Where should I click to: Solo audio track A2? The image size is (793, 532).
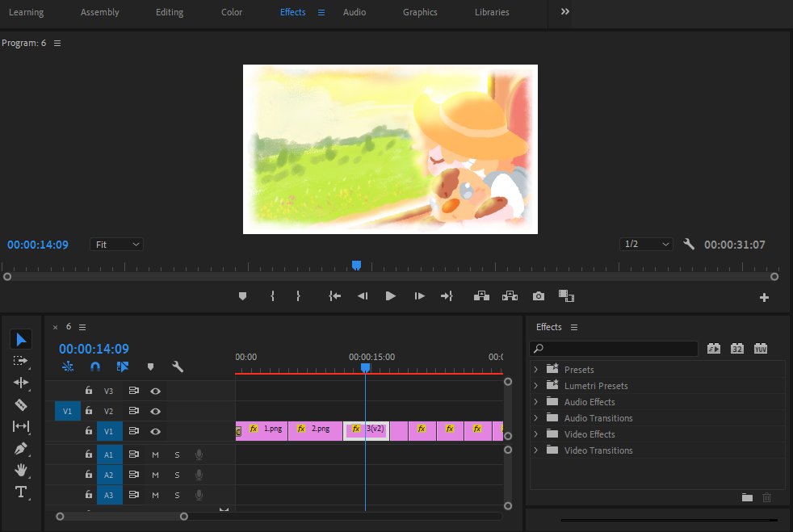[x=177, y=475]
